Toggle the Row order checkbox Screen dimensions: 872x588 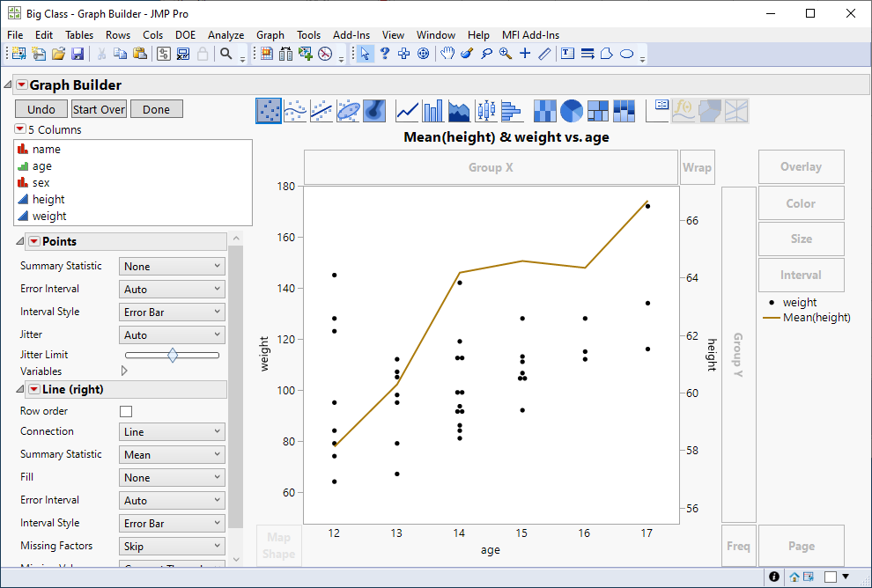[126, 411]
